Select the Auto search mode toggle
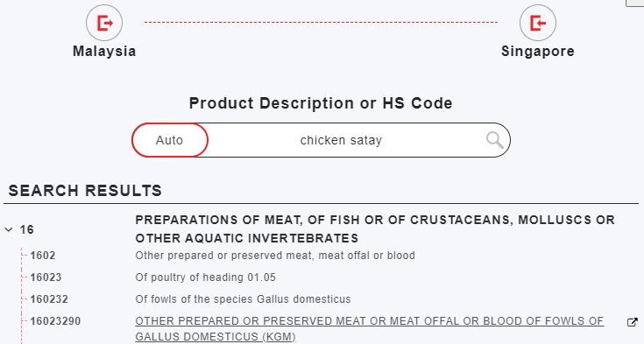Image resolution: width=644 pixels, height=344 pixels. (x=170, y=140)
